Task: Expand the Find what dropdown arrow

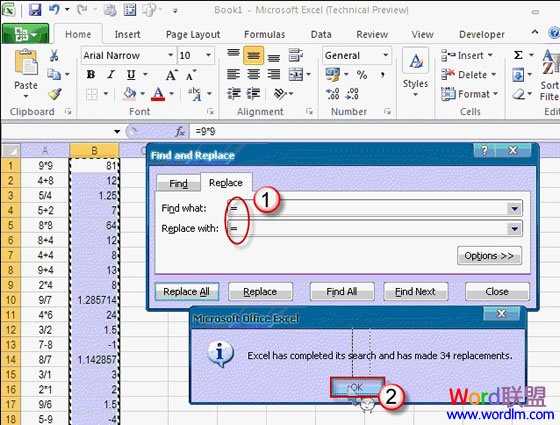Action: pyautogui.click(x=514, y=209)
